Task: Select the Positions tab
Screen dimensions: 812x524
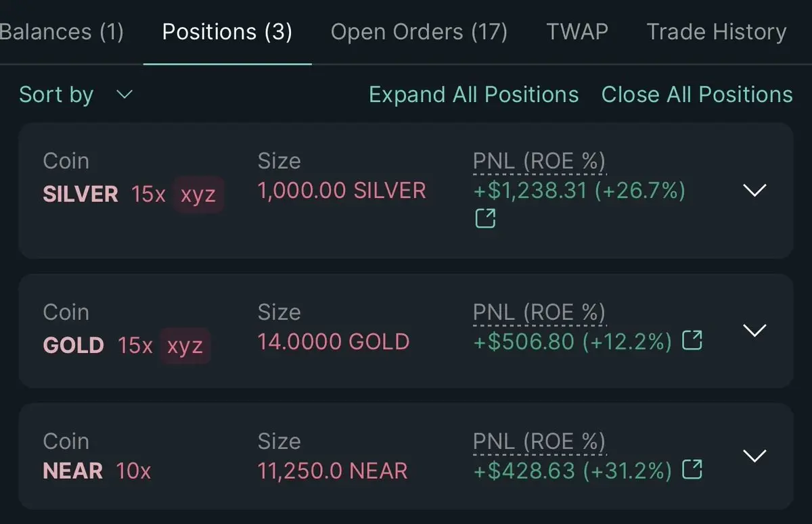Action: tap(227, 32)
